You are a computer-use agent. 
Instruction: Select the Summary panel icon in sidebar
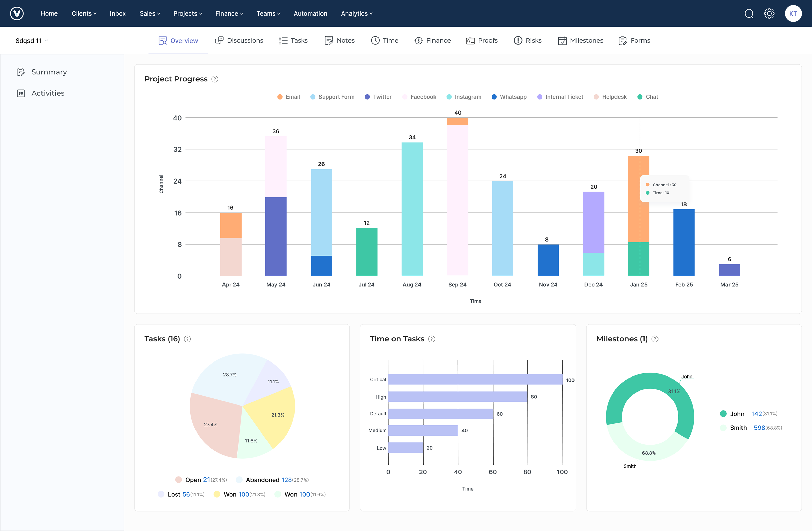coord(21,72)
